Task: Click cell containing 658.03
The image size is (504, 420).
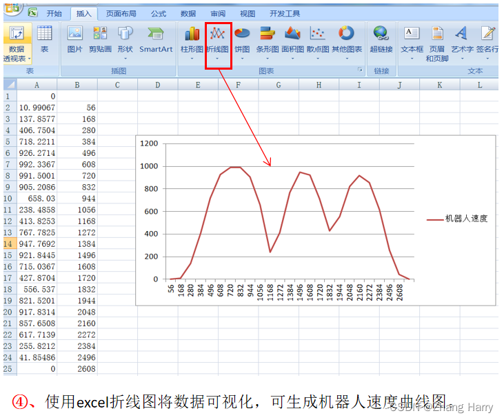Action: click(37, 199)
